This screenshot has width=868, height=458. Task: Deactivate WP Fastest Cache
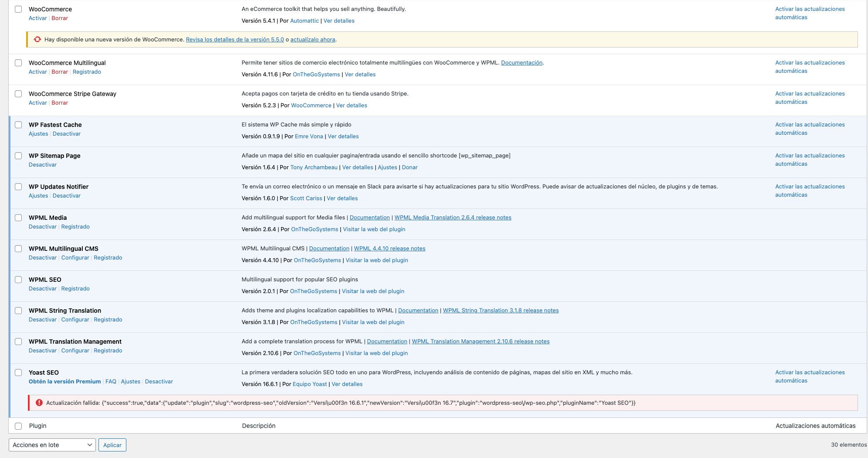[x=67, y=133]
